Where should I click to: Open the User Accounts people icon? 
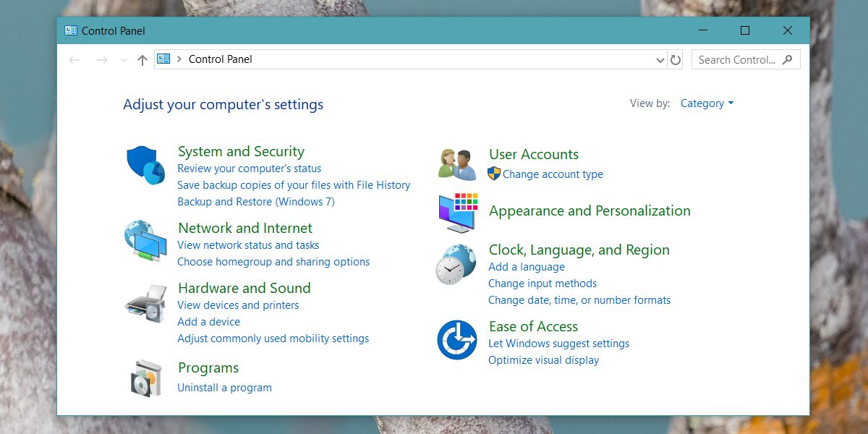pyautogui.click(x=457, y=165)
